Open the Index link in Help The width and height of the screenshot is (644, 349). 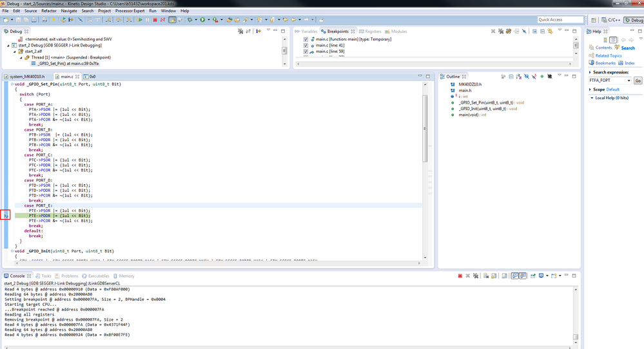pyautogui.click(x=630, y=62)
